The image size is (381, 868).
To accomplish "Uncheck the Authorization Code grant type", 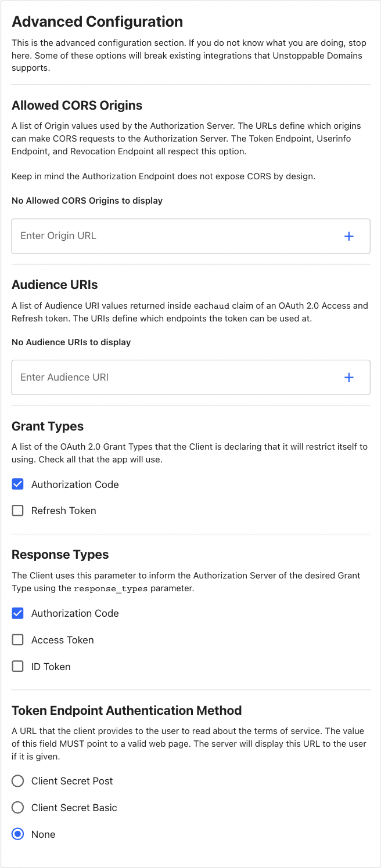I will coord(17,484).
